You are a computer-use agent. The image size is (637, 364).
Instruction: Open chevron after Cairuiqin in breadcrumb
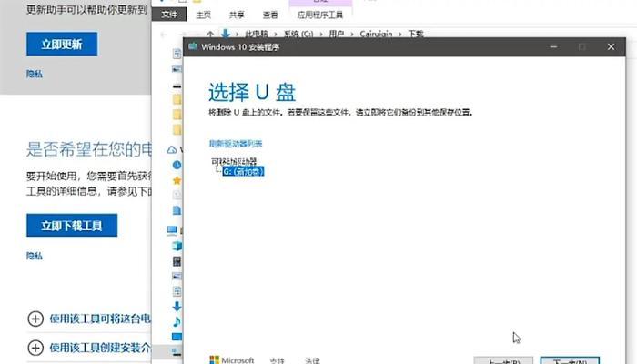coord(400,35)
